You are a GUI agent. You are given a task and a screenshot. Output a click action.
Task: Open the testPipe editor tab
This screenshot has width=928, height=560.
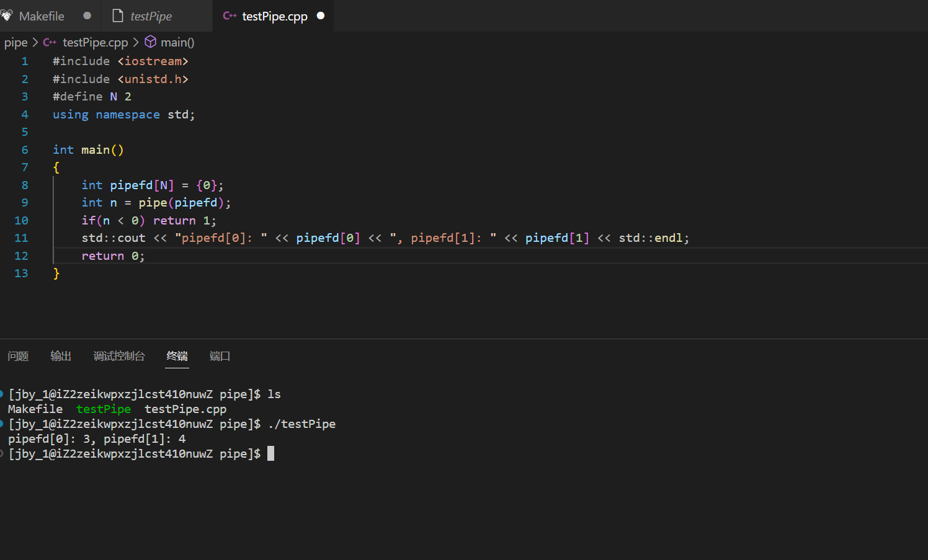pyautogui.click(x=156, y=16)
